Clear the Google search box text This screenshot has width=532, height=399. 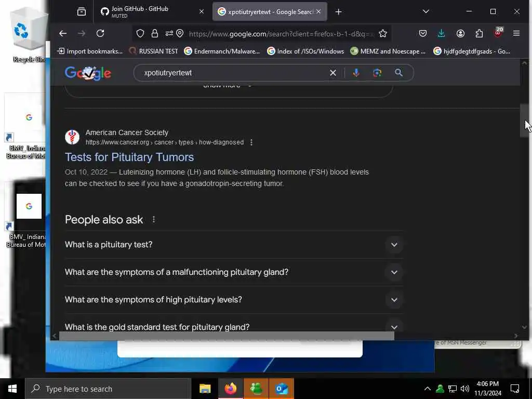(333, 73)
